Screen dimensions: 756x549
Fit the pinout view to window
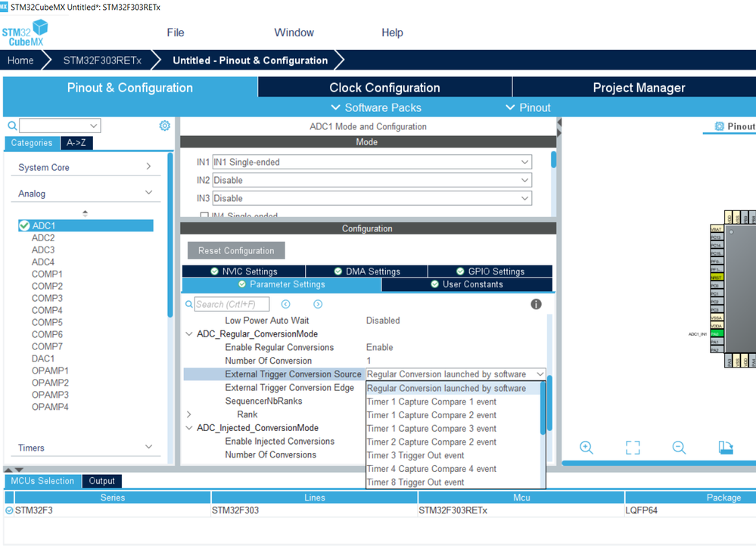tap(633, 448)
